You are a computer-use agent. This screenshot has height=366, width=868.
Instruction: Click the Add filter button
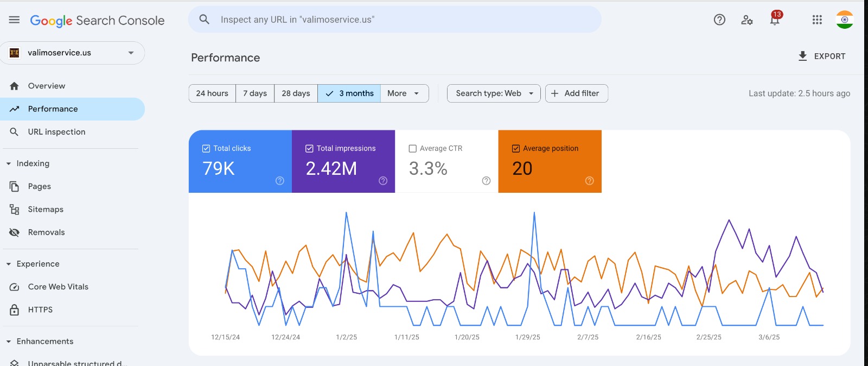(576, 93)
